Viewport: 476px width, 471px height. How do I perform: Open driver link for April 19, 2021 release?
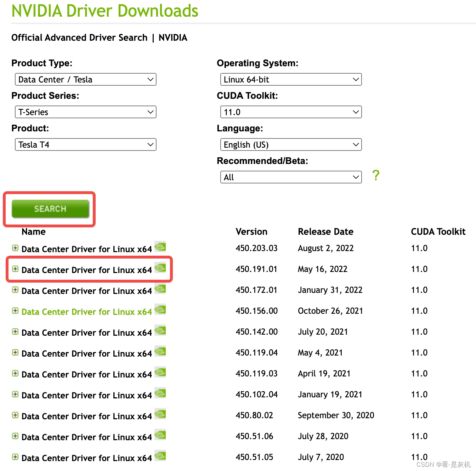87,374
